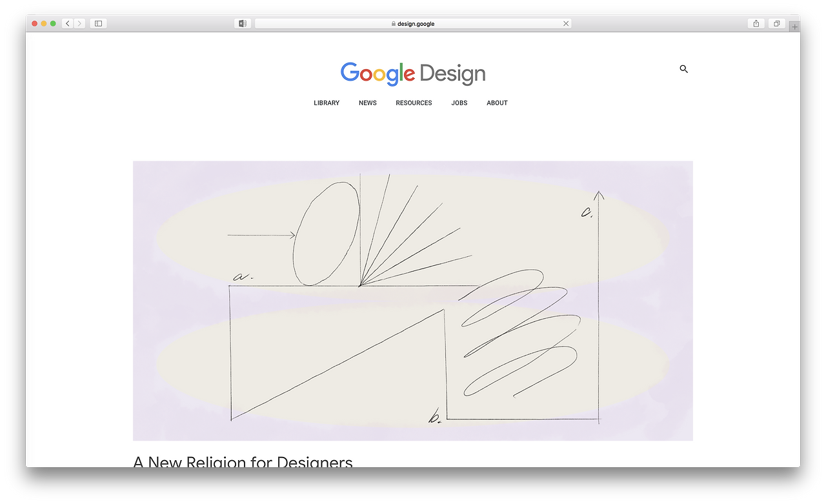Viewport: 826px width, 504px height.
Task: Go back with Safari's back arrow
Action: tap(68, 23)
